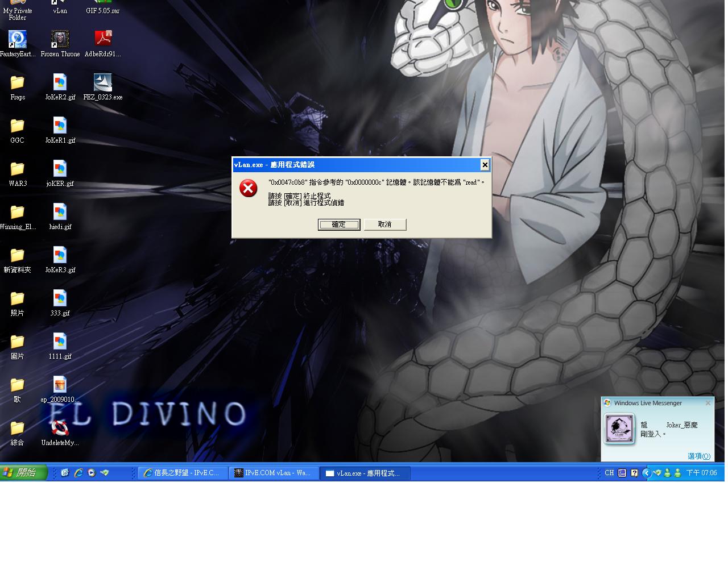Click the Show Desktop quick launch icon
Screen dimensions: 728x582
65,473
